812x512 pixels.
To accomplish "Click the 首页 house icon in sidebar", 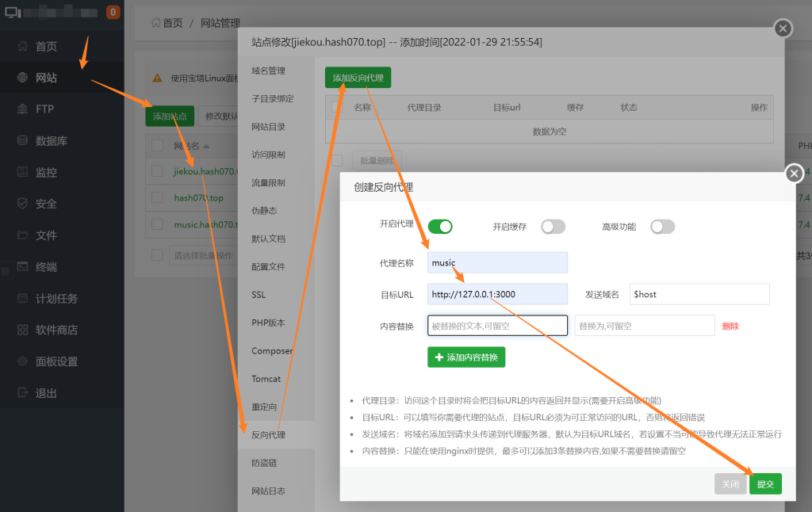I will click(x=22, y=46).
